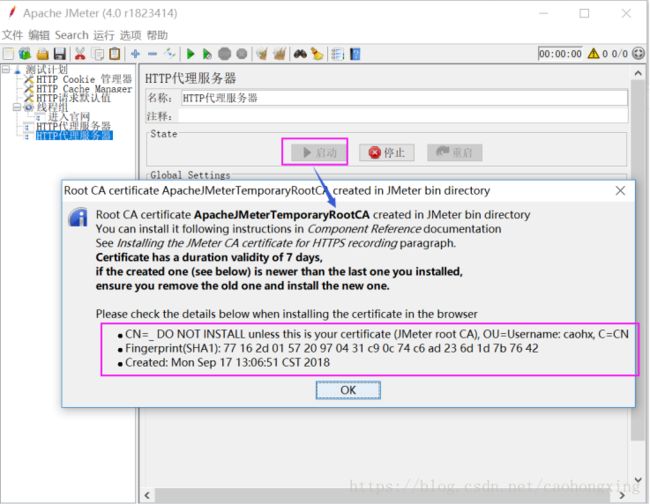Screen dimensions: 650x504
Task: Close the Root CA certificate dialog
Action: click(x=620, y=191)
